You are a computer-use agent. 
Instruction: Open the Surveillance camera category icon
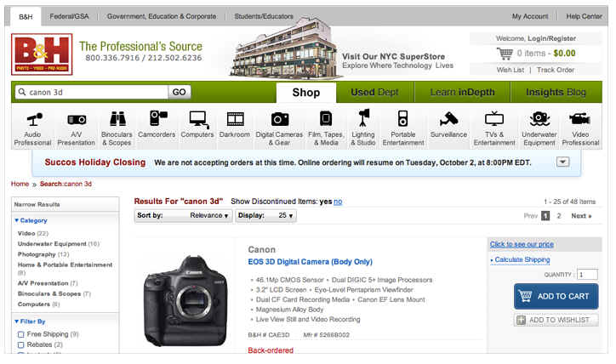click(x=448, y=118)
